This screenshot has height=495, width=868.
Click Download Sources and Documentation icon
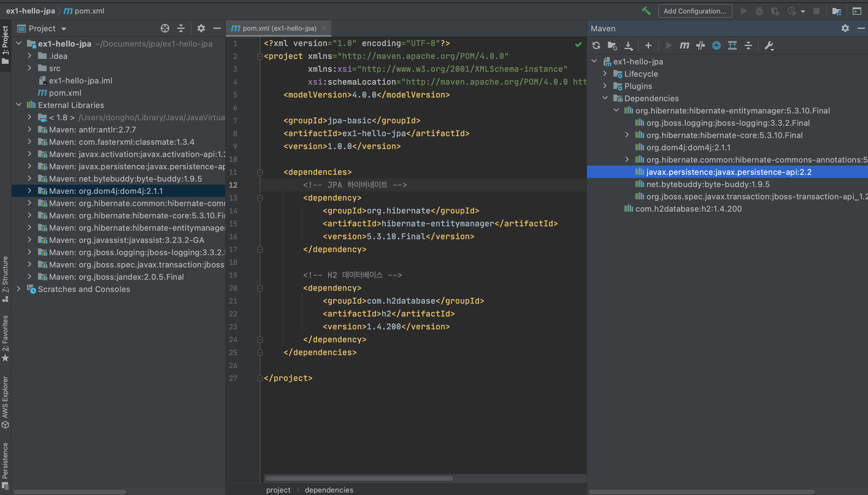coord(629,46)
